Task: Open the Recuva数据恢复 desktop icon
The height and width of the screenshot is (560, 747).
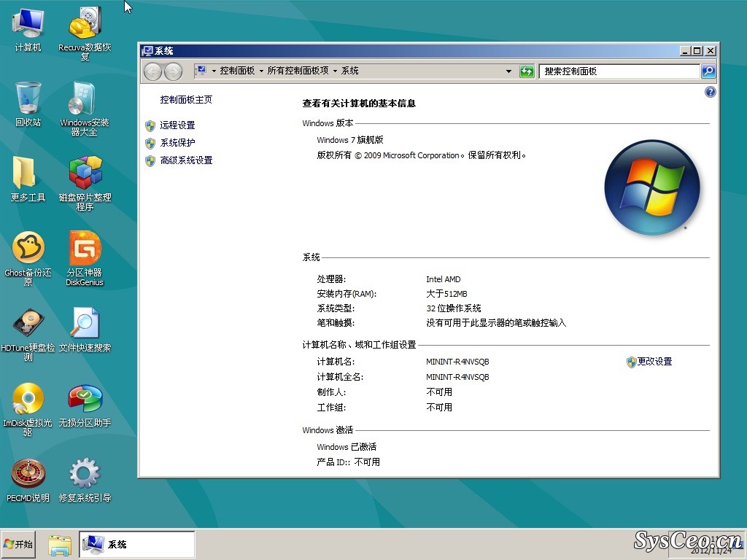Action: click(x=85, y=34)
